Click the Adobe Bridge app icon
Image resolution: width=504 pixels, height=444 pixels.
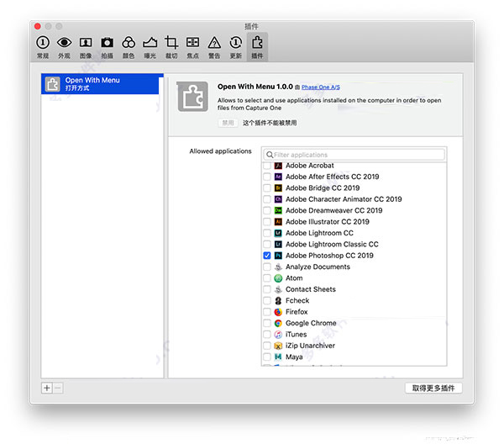pos(278,188)
